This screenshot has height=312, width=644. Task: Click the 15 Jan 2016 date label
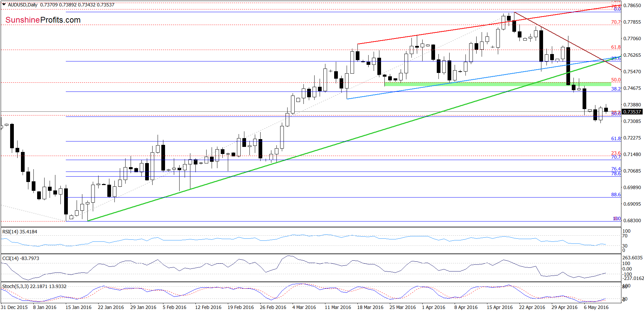tap(78, 307)
